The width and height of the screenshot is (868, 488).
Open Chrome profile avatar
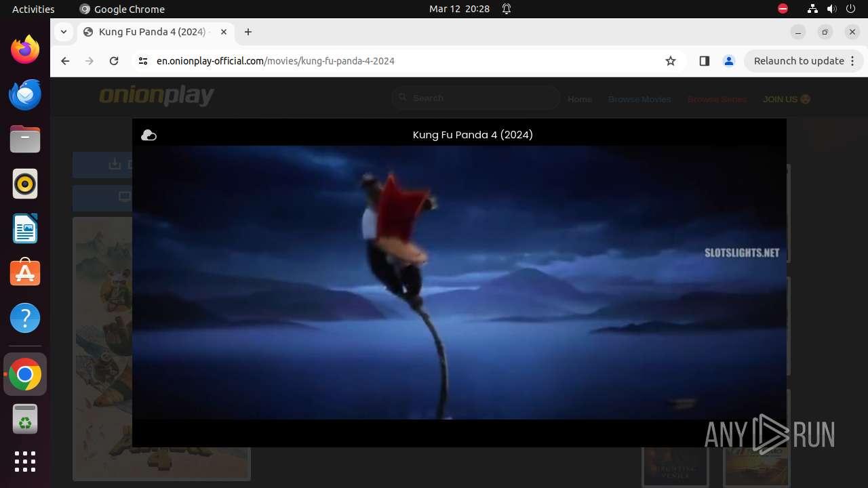(x=729, y=61)
